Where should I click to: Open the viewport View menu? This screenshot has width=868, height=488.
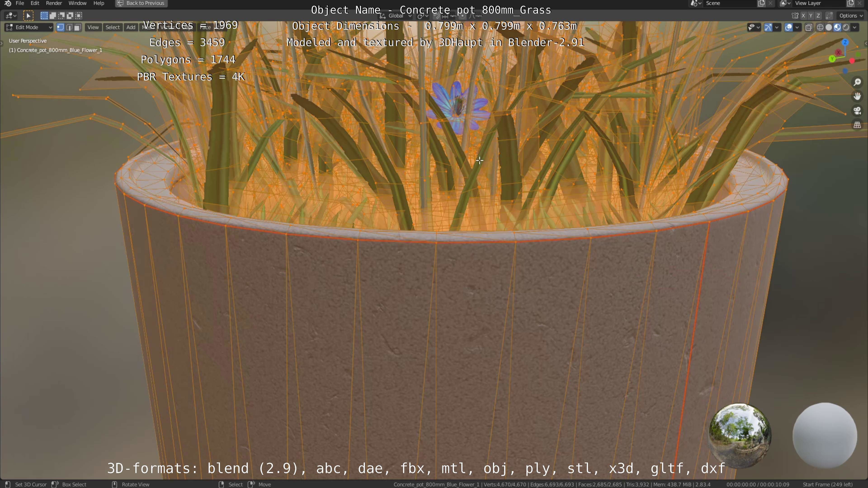93,27
